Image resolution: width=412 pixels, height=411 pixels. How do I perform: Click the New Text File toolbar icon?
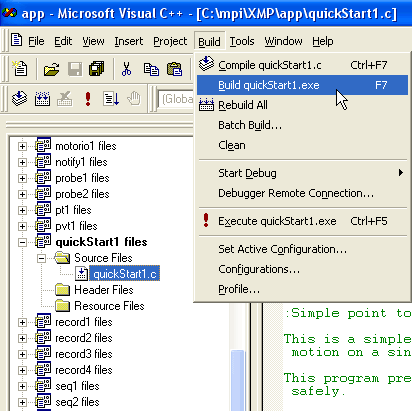click(x=20, y=69)
